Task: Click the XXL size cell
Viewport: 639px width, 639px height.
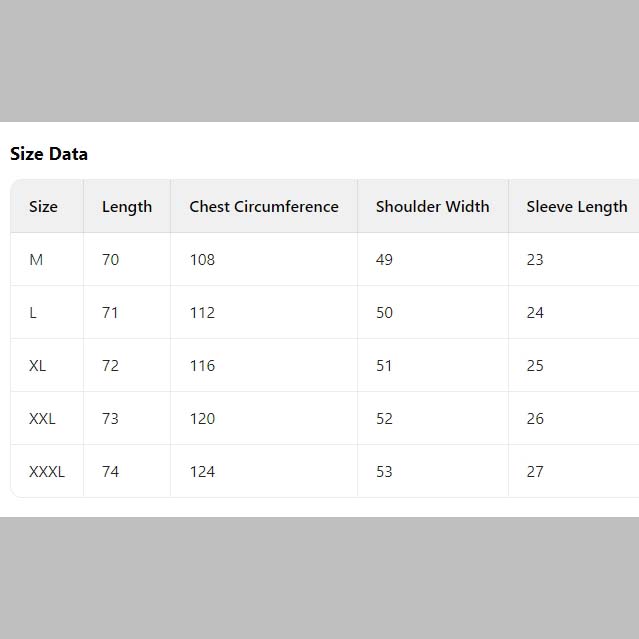Action: [42, 419]
